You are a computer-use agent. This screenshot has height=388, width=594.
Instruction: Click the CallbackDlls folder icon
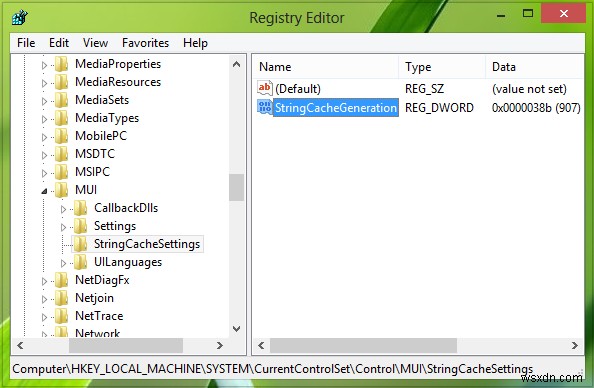click(x=80, y=208)
